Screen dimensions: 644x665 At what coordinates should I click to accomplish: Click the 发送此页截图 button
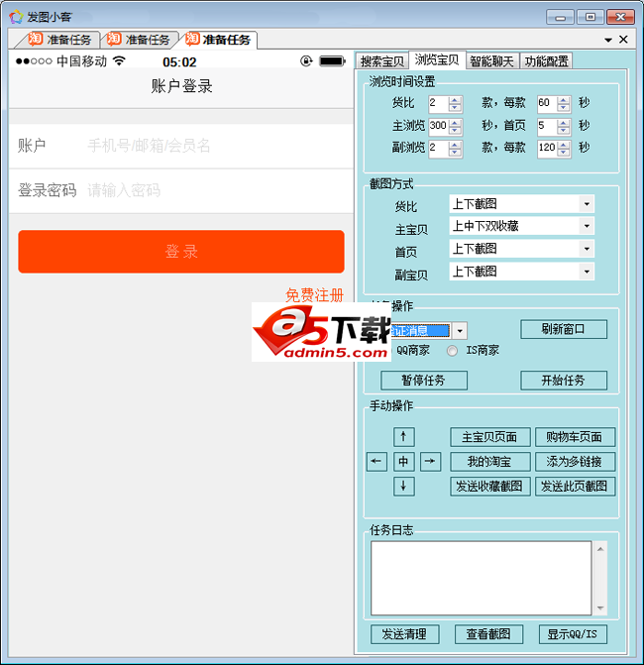coord(575,486)
